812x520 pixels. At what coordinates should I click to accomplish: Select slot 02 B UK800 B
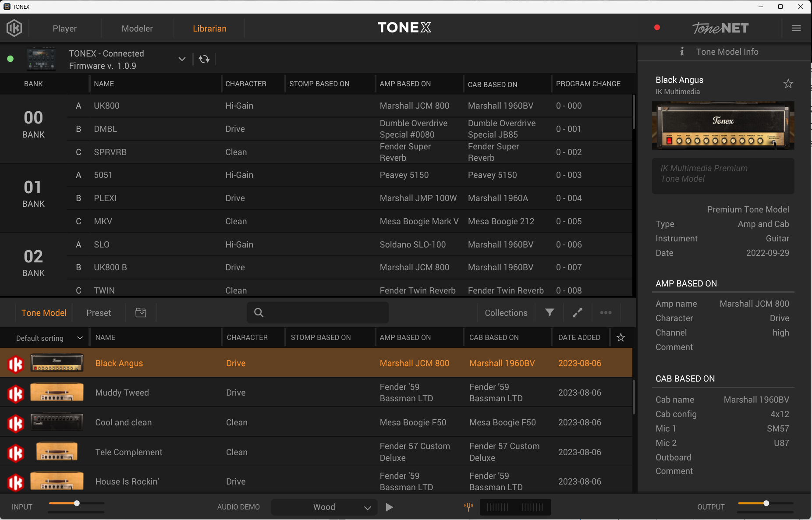349,267
